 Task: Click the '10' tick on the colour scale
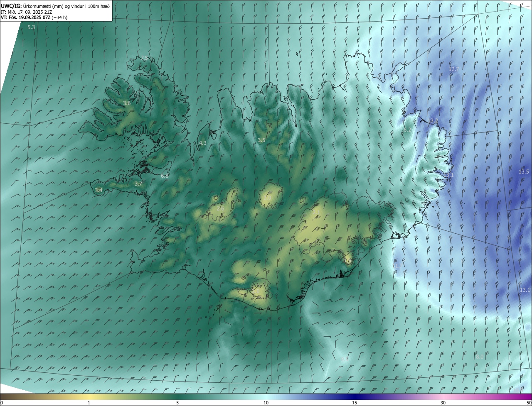tap(266, 403)
